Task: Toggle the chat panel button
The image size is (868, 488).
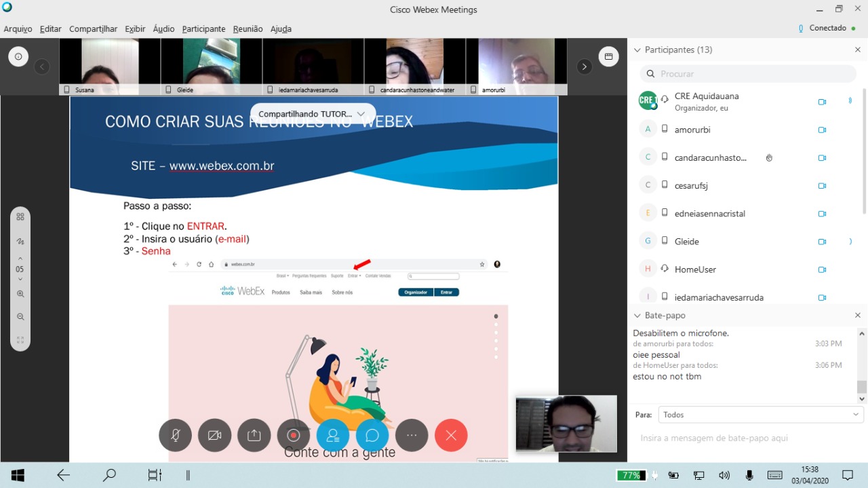Action: click(x=372, y=436)
